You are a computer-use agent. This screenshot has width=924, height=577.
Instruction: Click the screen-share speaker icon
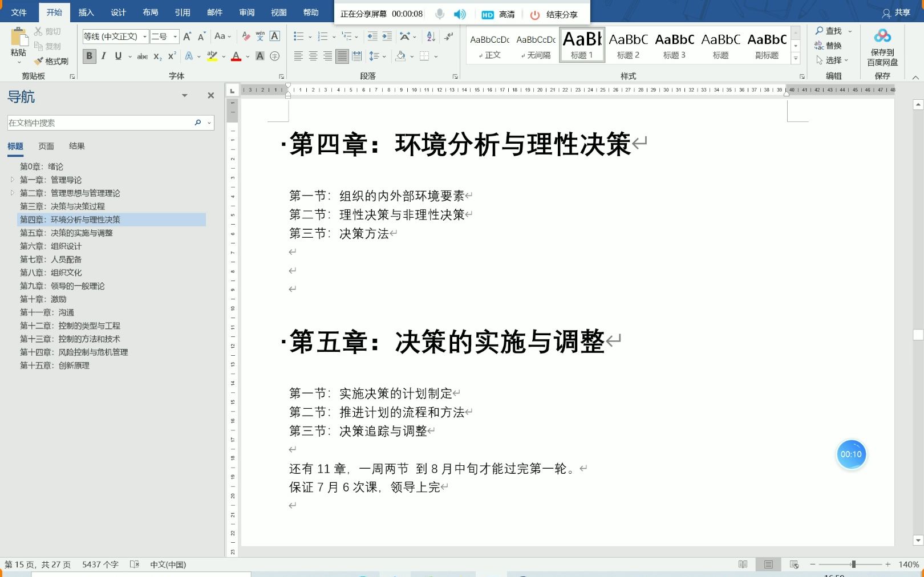[x=460, y=14]
